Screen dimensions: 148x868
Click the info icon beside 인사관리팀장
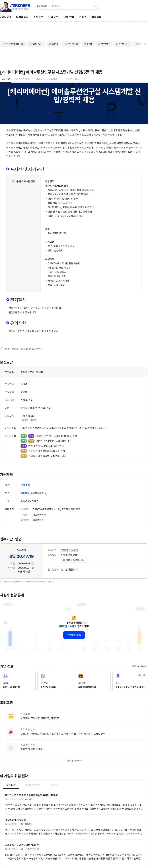point(76,569)
